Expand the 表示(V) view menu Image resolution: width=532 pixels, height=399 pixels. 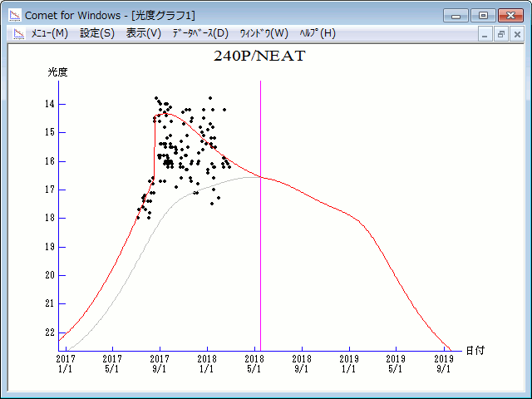(x=144, y=33)
